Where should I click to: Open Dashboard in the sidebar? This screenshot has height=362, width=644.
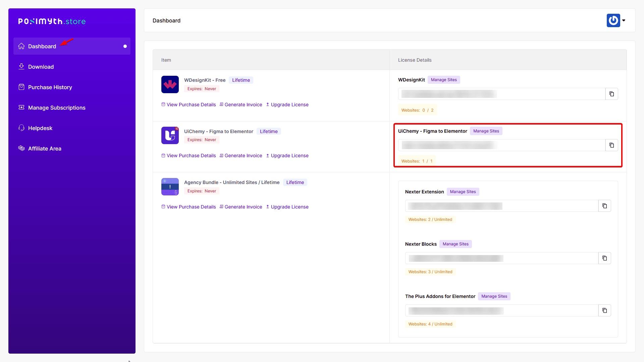tap(72, 46)
